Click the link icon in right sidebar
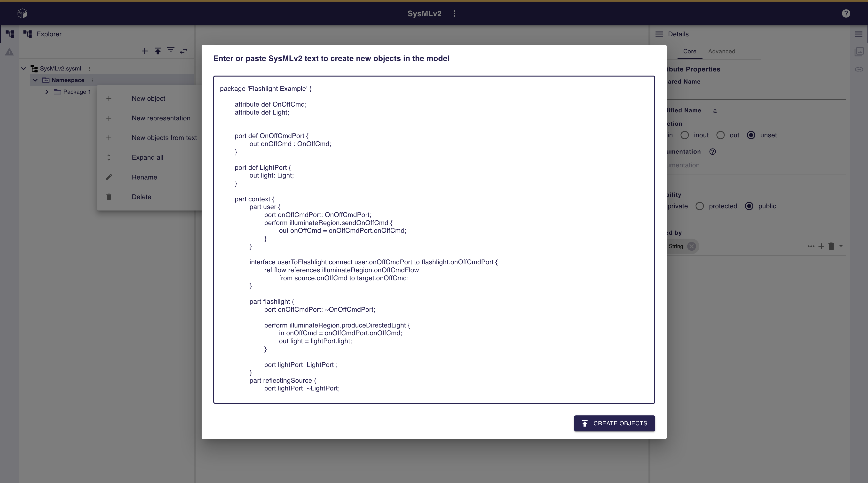 [859, 69]
